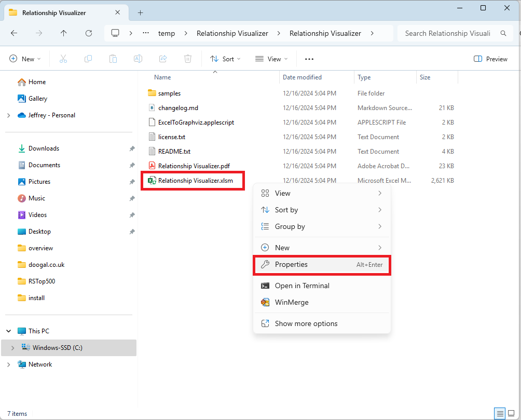Open the See more ellipsis menu
Viewport: 521px width, 420px height.
click(x=309, y=59)
